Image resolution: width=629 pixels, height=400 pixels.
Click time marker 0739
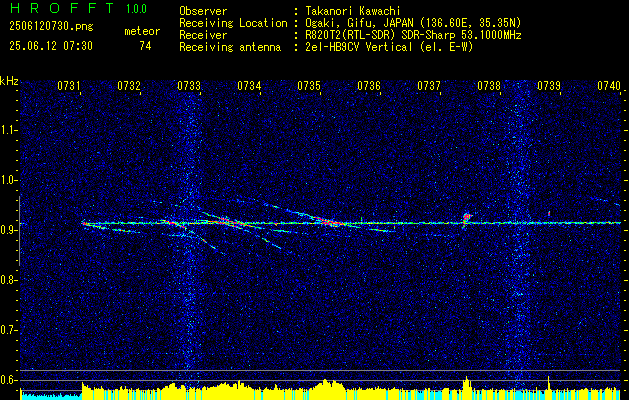tap(549, 85)
